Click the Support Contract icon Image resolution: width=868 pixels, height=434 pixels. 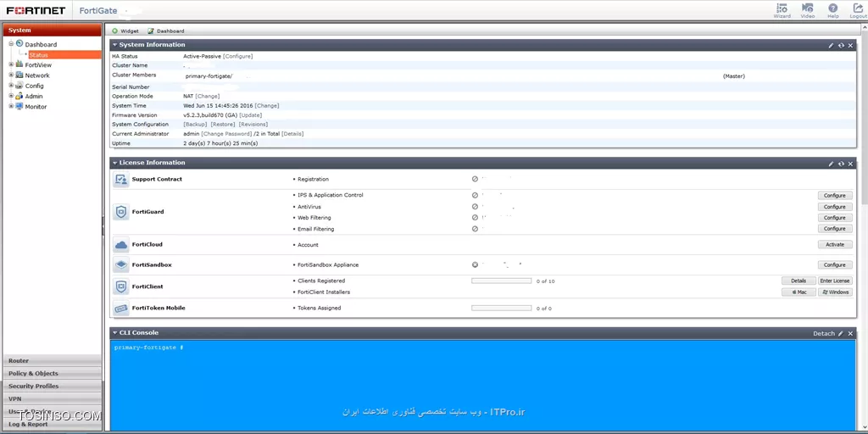120,180
